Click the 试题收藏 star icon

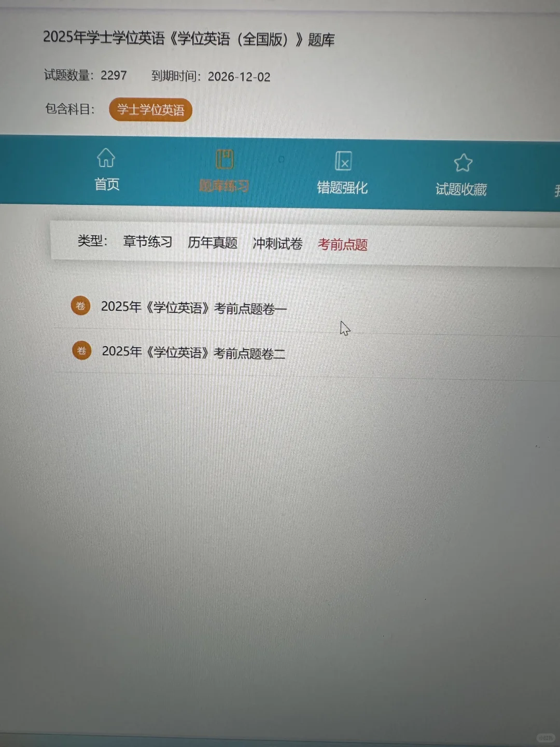(463, 162)
